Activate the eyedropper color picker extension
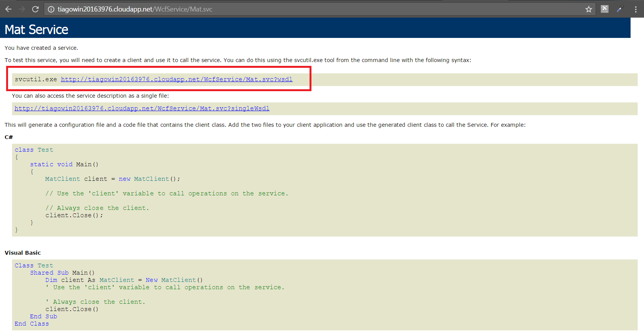The height and width of the screenshot is (334, 644). [620, 9]
